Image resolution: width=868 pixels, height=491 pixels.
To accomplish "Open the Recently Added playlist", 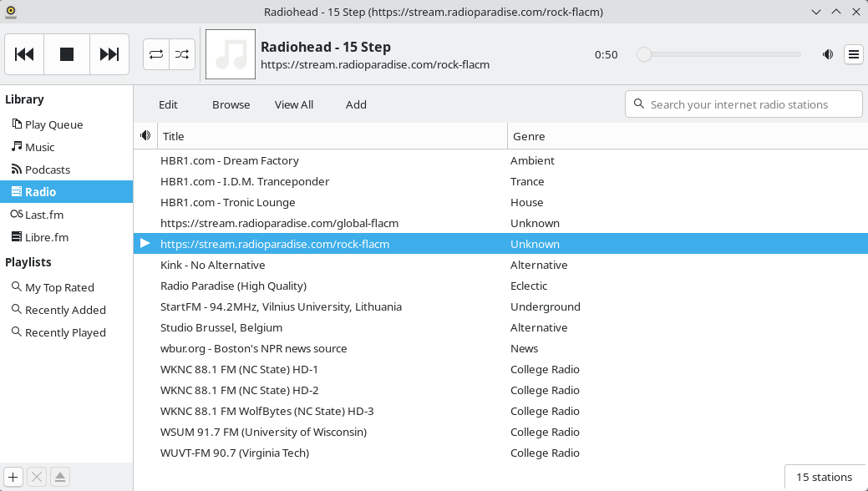I will point(65,310).
